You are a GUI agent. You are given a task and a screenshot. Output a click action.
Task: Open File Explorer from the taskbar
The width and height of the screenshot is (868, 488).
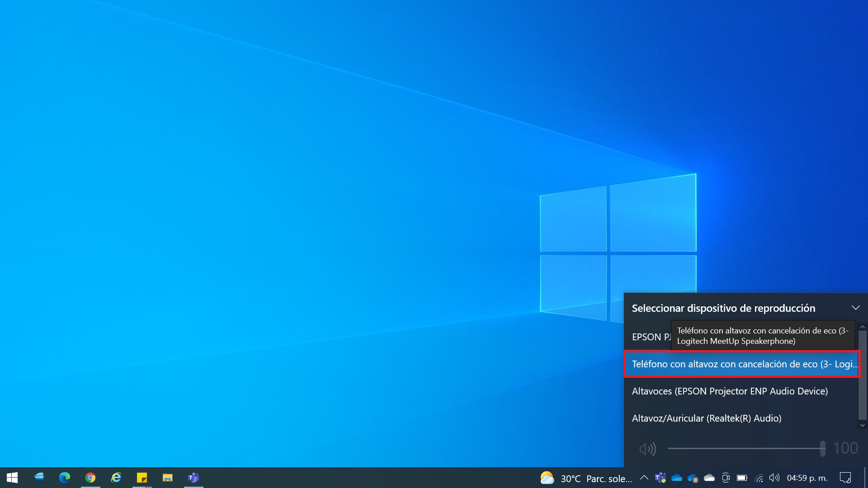coord(168,478)
